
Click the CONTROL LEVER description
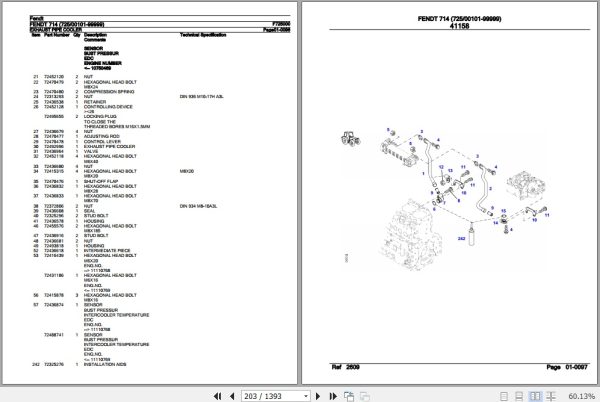[102, 142]
